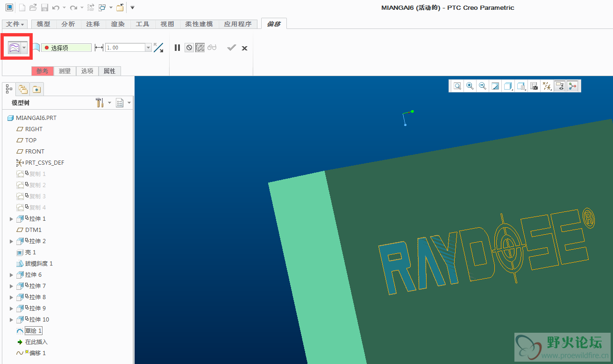Pause the offset feature tool
Image resolution: width=613 pixels, height=364 pixels.
pos(177,48)
